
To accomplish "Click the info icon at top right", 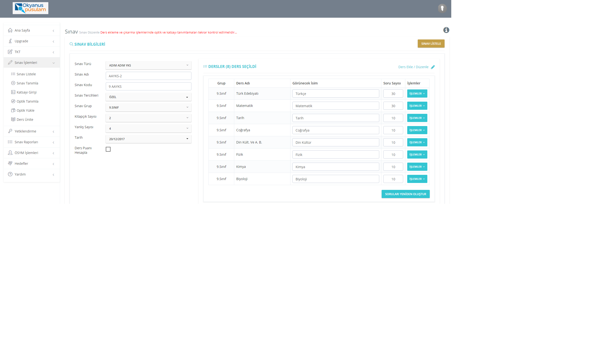I will pyautogui.click(x=446, y=30).
